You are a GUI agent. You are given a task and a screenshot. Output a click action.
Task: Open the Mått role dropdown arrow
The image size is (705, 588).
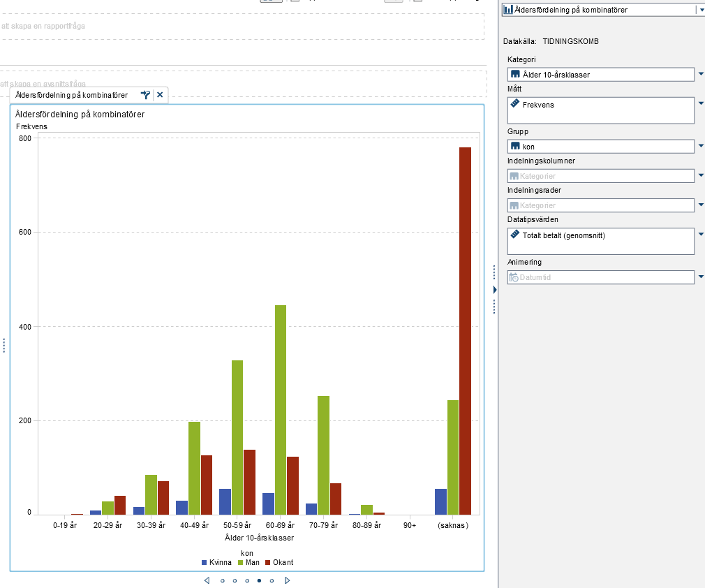point(701,102)
